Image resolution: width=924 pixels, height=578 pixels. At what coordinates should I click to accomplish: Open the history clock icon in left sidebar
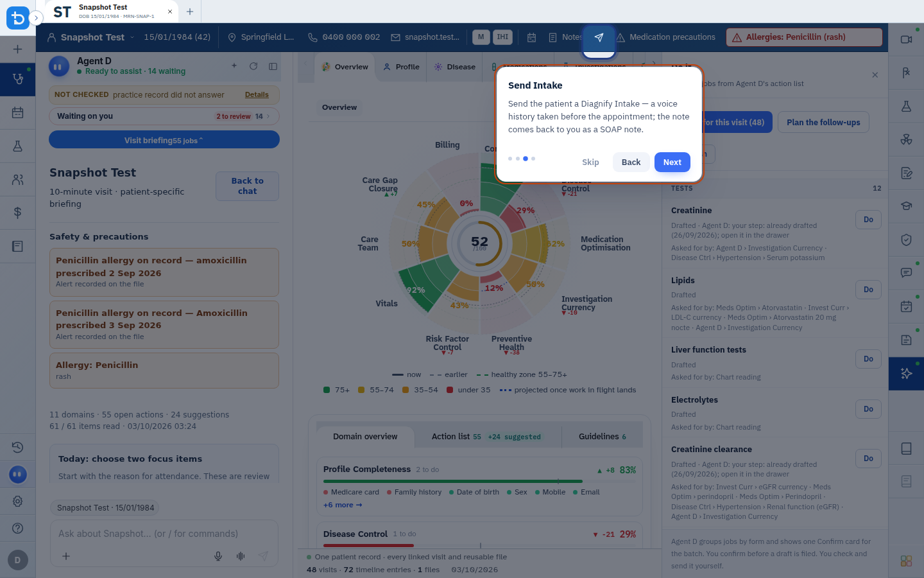click(18, 447)
